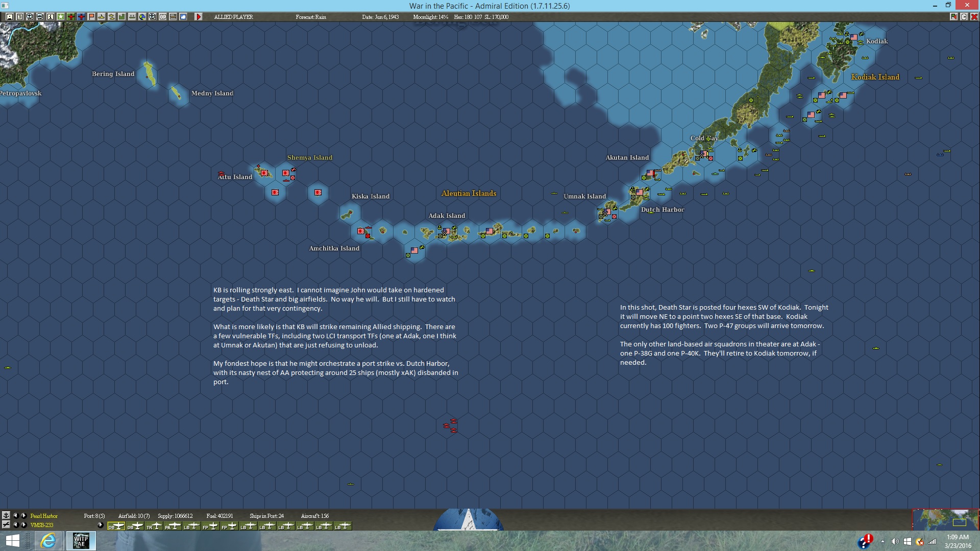Click the crosshair target toolbar icon
980x551 pixels.
(x=153, y=17)
